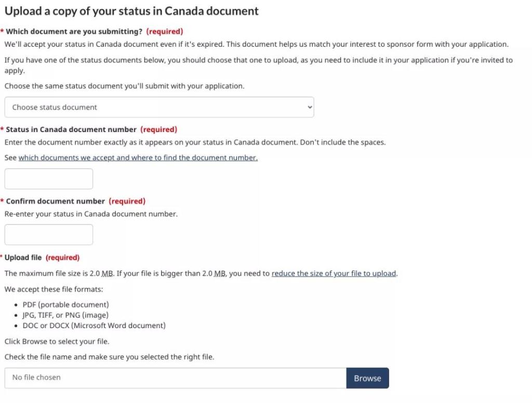Click the DOC or DOCX list item
Viewport: 532px width, 403px height.
94,326
